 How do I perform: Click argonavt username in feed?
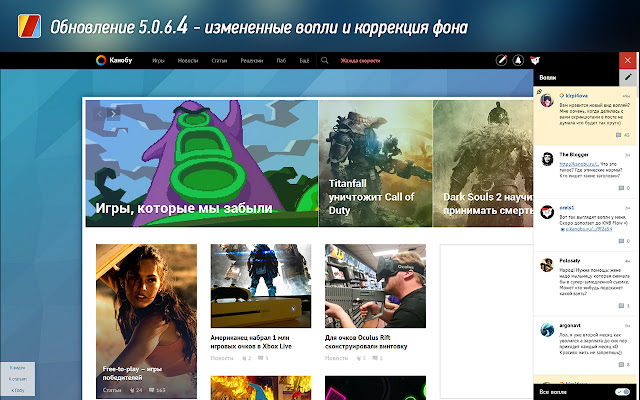coord(570,325)
